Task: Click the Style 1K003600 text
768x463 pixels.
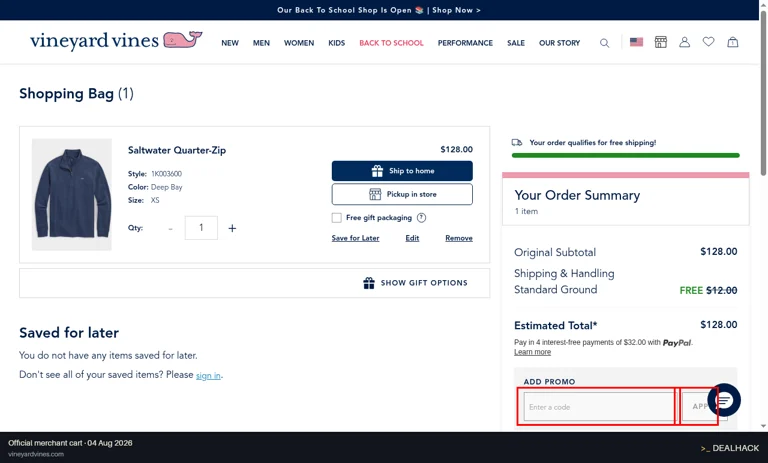Action: tap(155, 174)
